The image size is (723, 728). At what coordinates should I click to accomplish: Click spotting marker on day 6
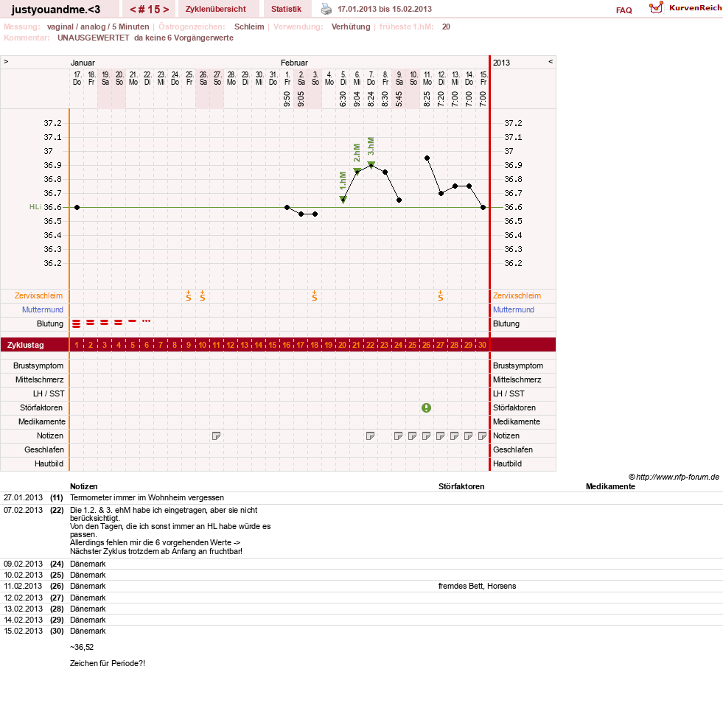click(x=146, y=321)
